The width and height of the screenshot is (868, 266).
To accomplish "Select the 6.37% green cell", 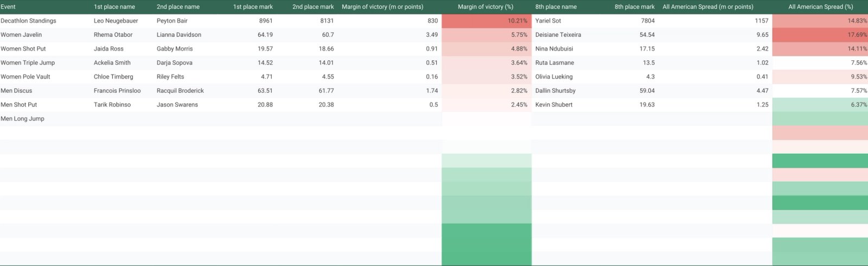I will click(820, 105).
